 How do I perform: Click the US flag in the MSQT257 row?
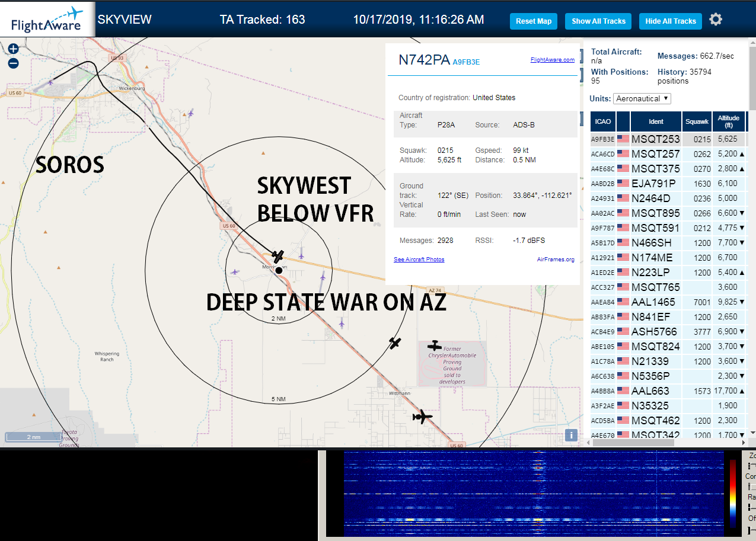coord(623,153)
